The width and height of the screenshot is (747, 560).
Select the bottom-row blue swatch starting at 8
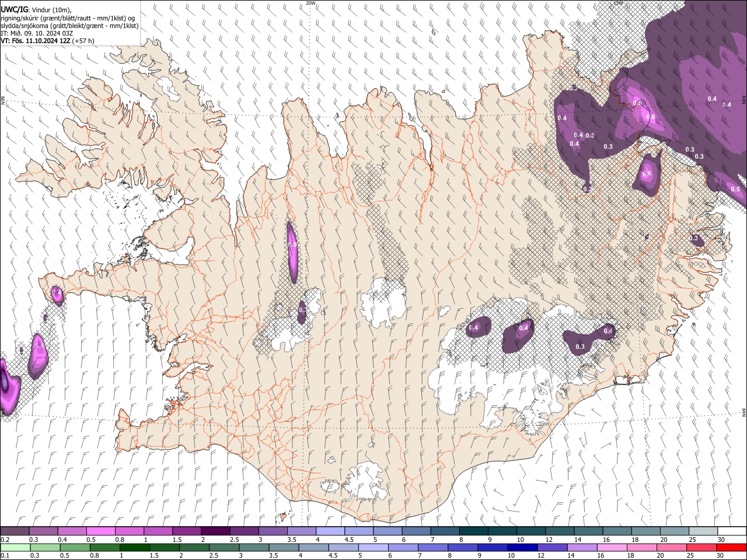[x=462, y=548]
